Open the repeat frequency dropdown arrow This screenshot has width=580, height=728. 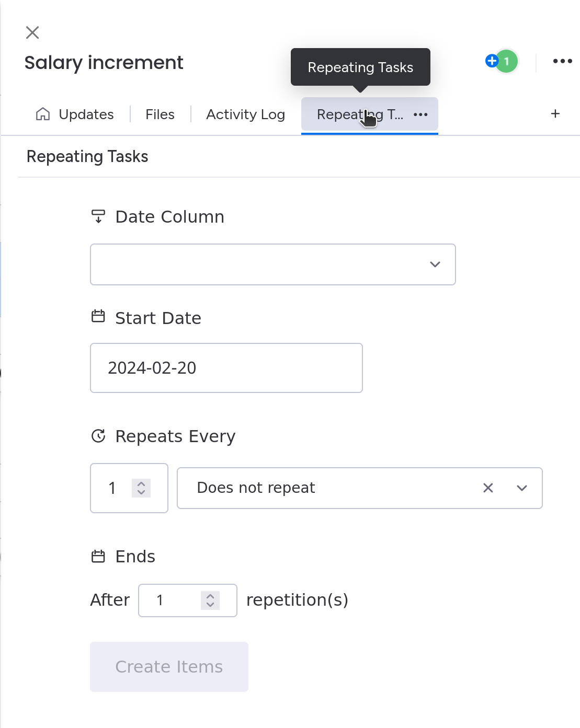point(521,488)
